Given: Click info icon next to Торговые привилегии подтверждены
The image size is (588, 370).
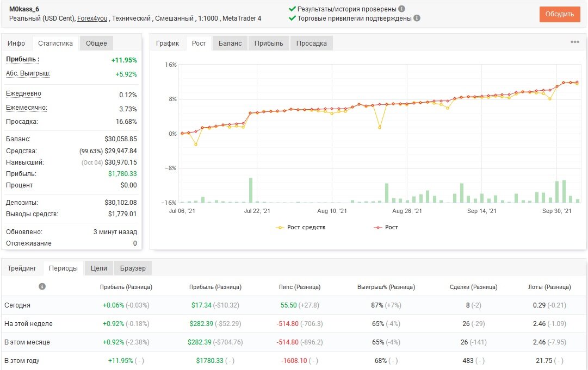Looking at the screenshot, I should click(x=417, y=18).
